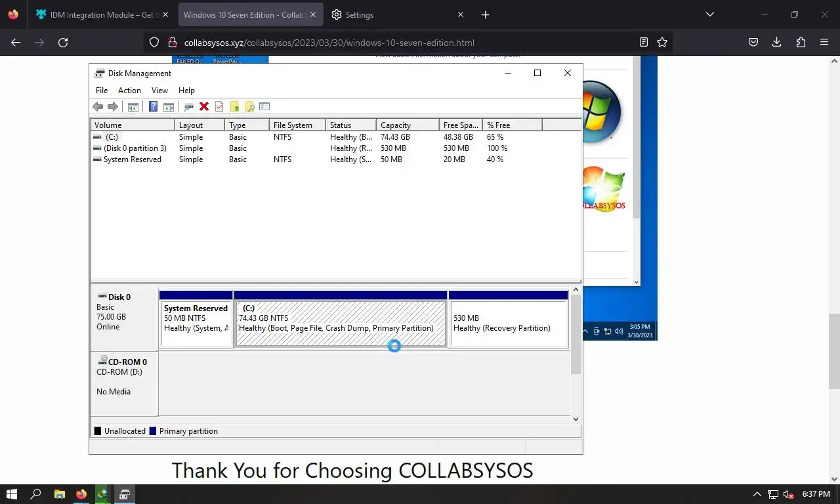Toggle Firefox reader view icon
Screen dimensions: 840x504
tap(644, 43)
